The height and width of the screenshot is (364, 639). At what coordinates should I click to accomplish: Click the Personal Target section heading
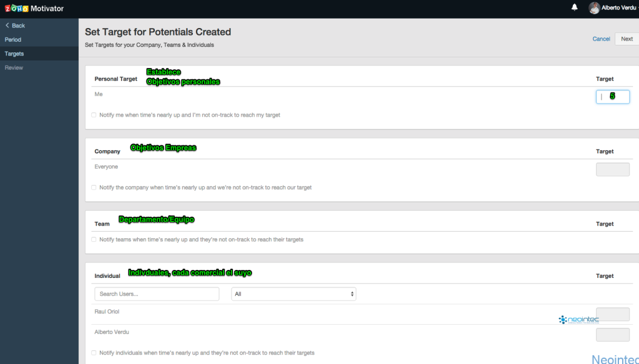click(115, 79)
